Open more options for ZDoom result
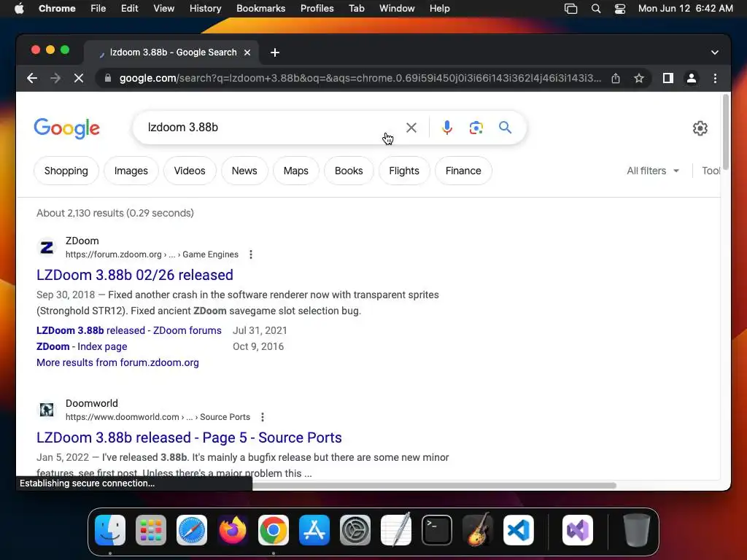Screen dimensions: 747x560 point(251,254)
